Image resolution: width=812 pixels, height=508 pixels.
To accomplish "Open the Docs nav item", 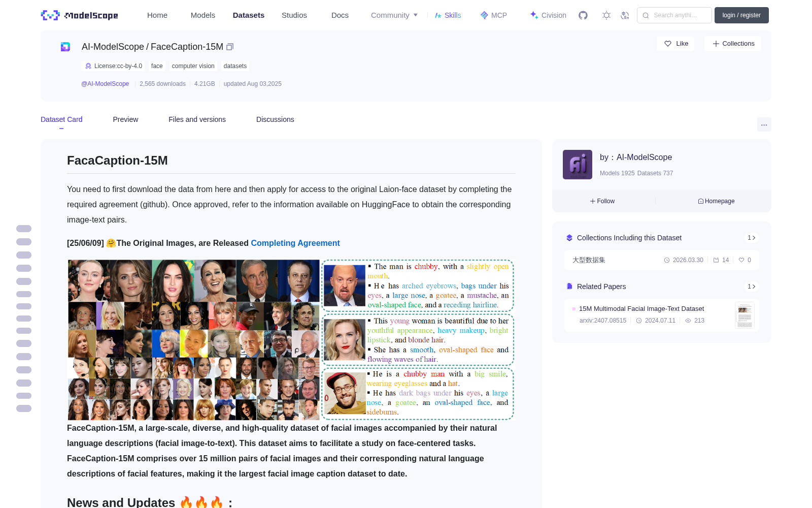I will point(340,15).
